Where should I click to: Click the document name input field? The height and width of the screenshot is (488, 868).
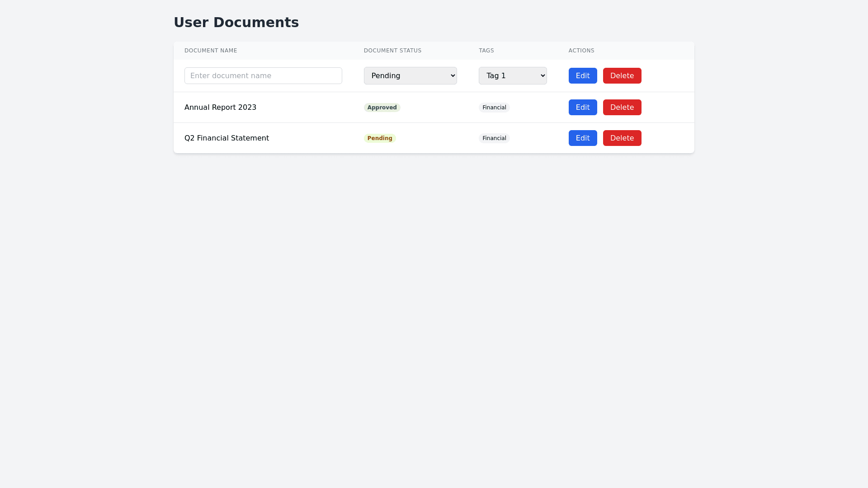263,75
